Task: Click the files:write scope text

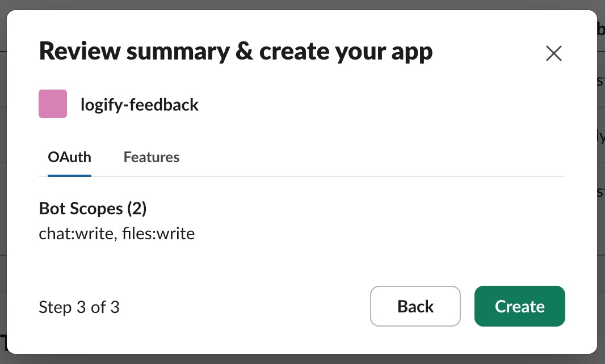Action: pyautogui.click(x=158, y=234)
